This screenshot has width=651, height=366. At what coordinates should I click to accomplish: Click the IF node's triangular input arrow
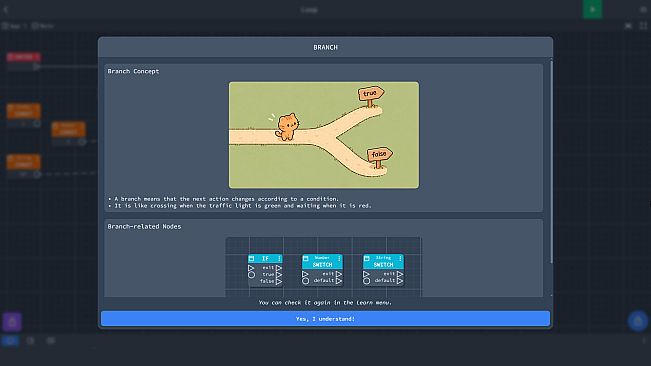[251, 268]
